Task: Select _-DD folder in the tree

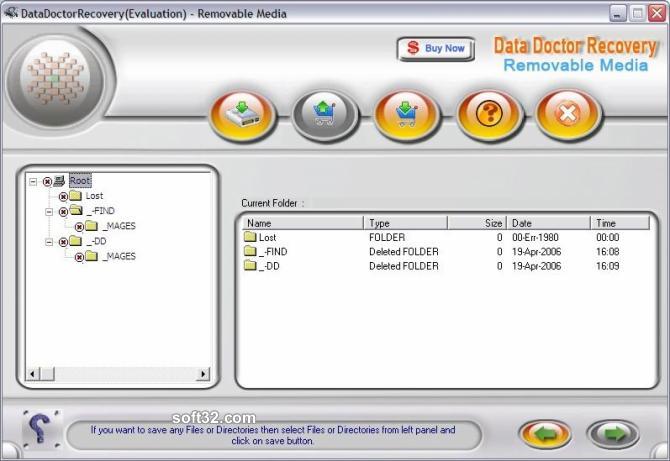Action: [96, 241]
